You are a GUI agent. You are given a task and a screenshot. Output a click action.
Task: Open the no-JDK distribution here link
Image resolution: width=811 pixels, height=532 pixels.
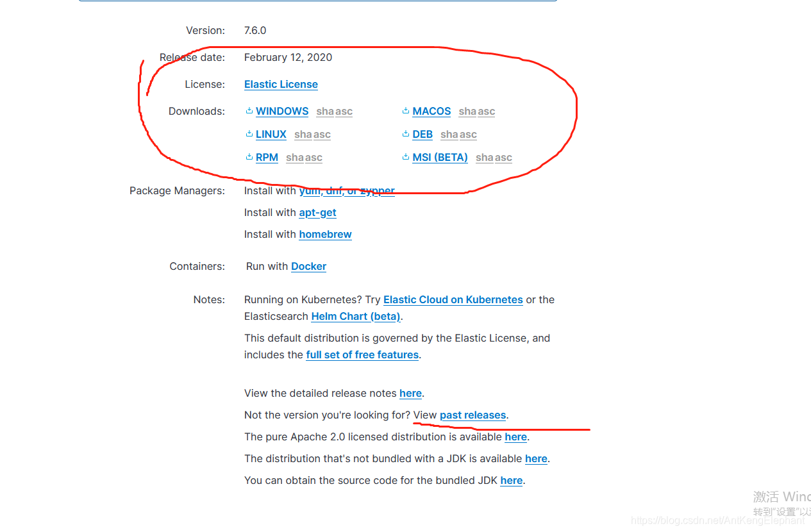coord(536,459)
